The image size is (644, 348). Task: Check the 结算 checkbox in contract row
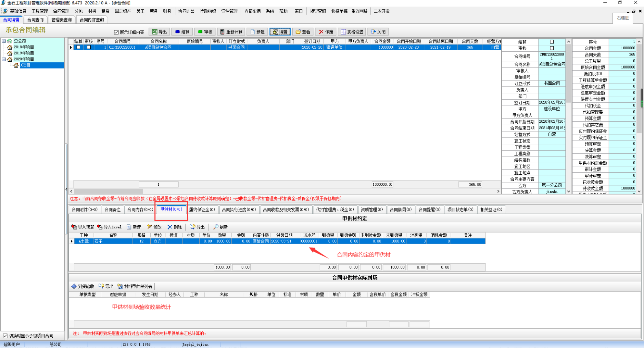click(78, 47)
